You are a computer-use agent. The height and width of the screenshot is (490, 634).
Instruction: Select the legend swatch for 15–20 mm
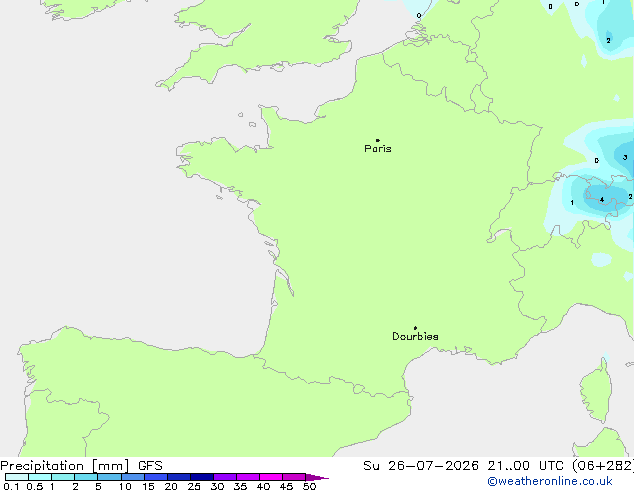point(156,477)
